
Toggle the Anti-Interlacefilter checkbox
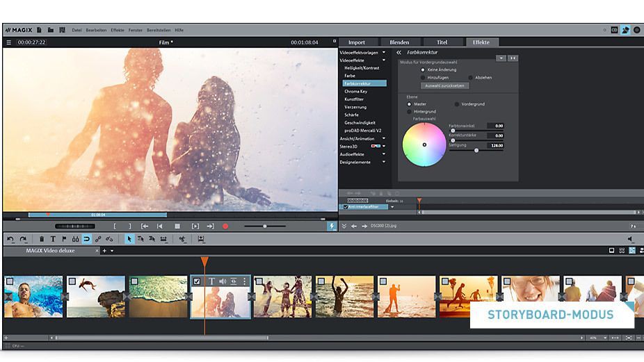[346, 206]
